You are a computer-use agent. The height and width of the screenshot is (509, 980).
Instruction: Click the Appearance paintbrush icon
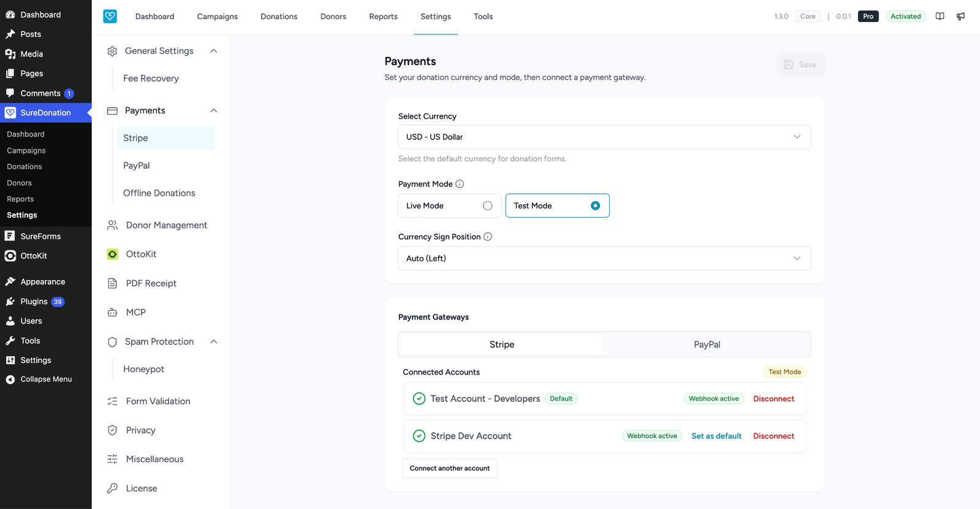click(x=10, y=281)
